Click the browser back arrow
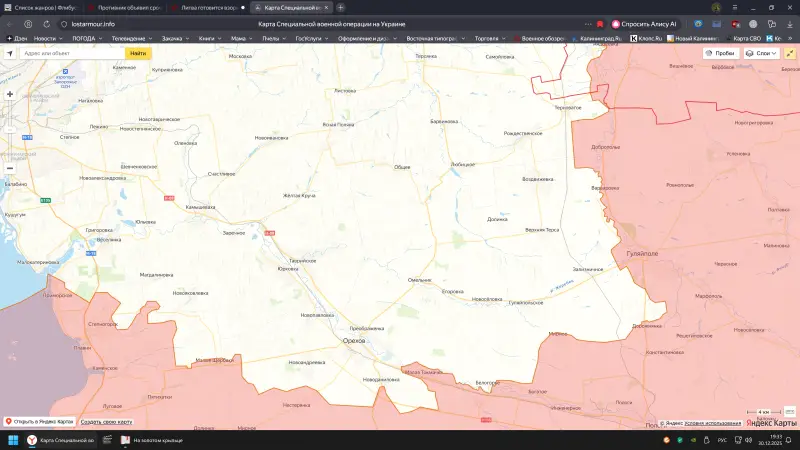Screen dimensions: 800x450 click(x=10, y=23)
